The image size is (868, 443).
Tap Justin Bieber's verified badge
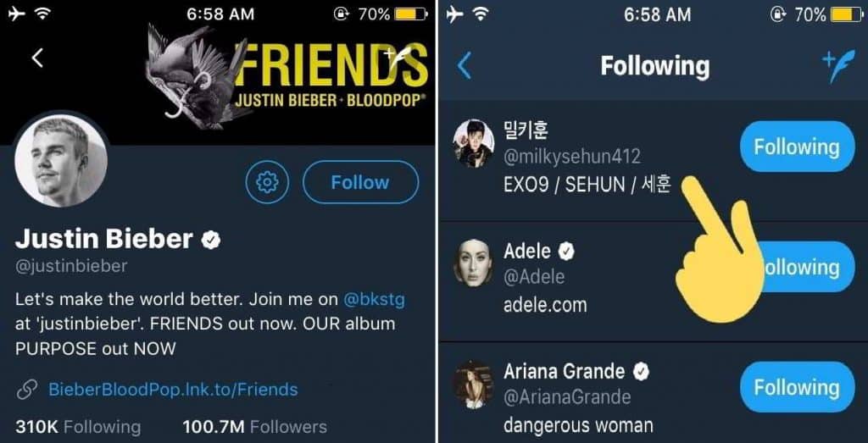pos(210,240)
